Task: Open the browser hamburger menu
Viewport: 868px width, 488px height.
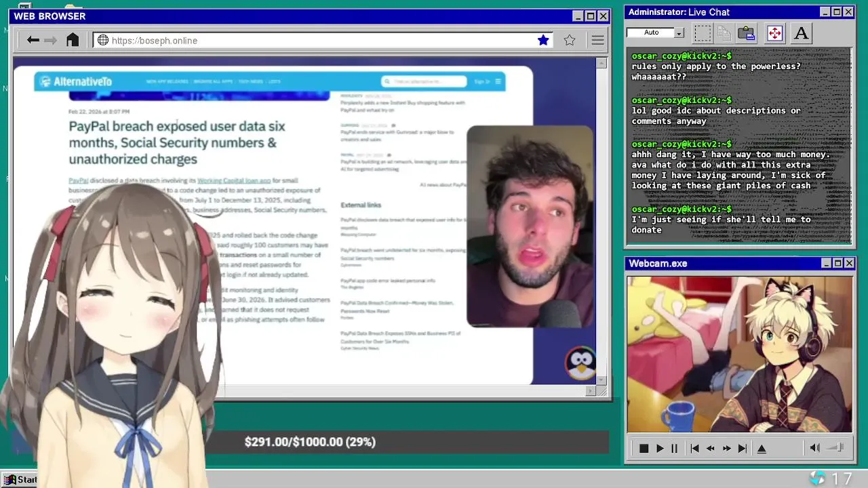Action: (x=597, y=40)
